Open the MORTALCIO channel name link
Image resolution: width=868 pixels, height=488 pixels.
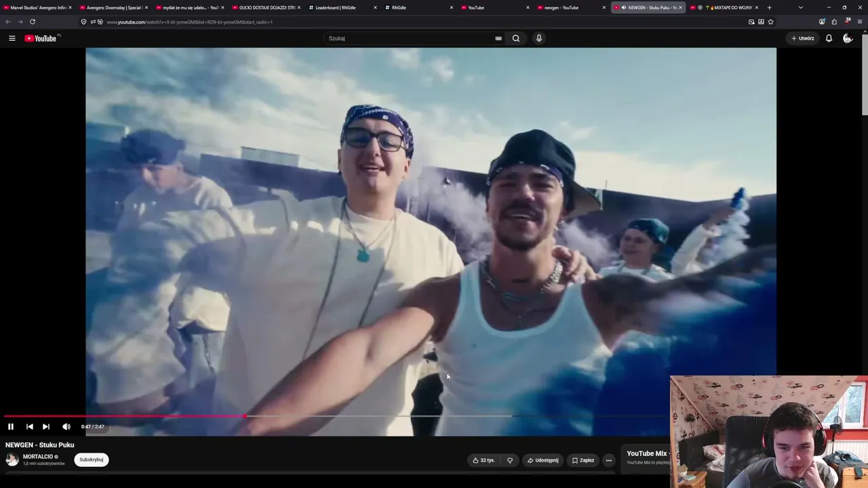point(38,457)
